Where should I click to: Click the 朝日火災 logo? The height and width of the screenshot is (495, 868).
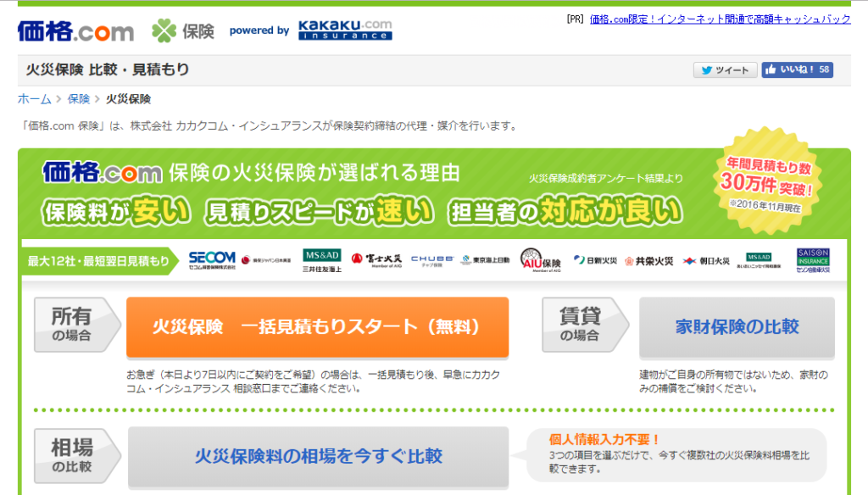(x=706, y=261)
